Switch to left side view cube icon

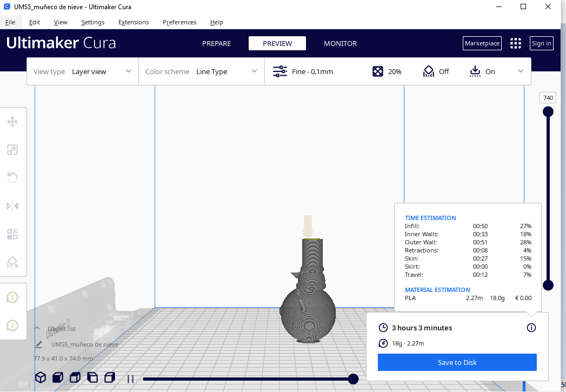click(x=92, y=377)
